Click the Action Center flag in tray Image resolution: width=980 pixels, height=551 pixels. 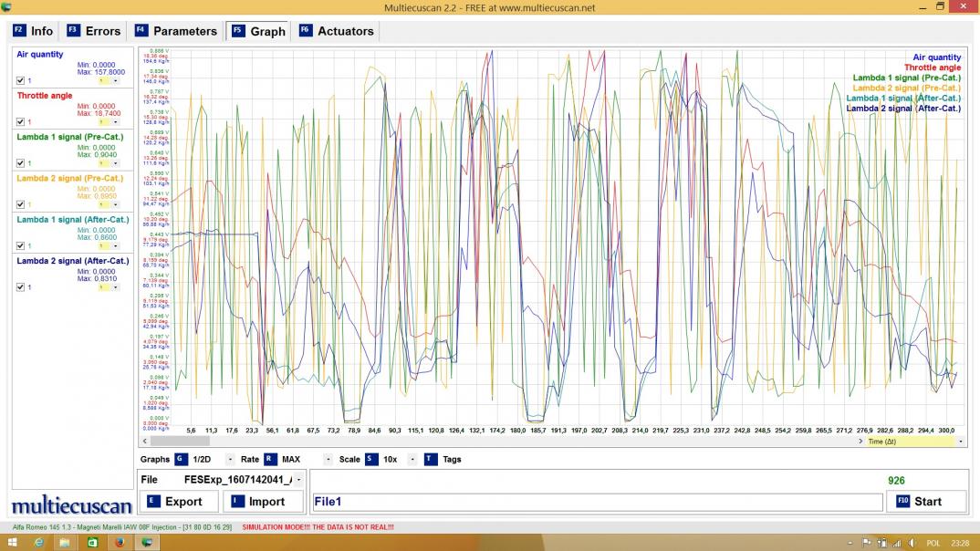(x=867, y=543)
